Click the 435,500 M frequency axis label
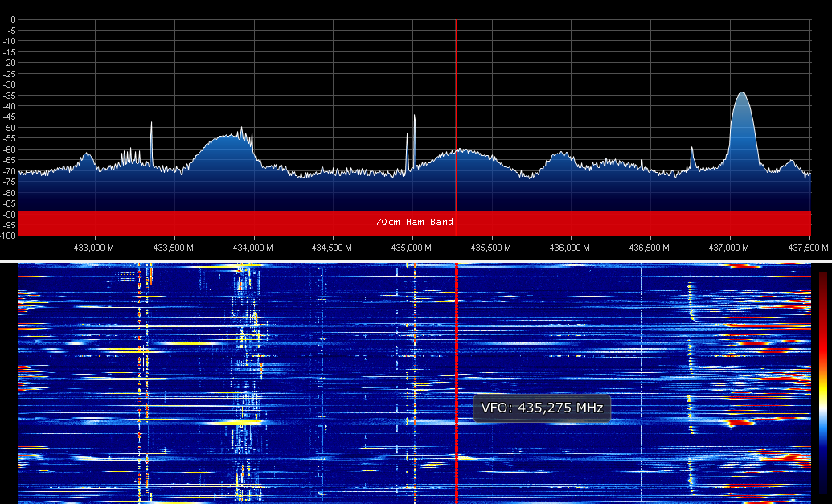The height and width of the screenshot is (504, 832). pos(491,248)
